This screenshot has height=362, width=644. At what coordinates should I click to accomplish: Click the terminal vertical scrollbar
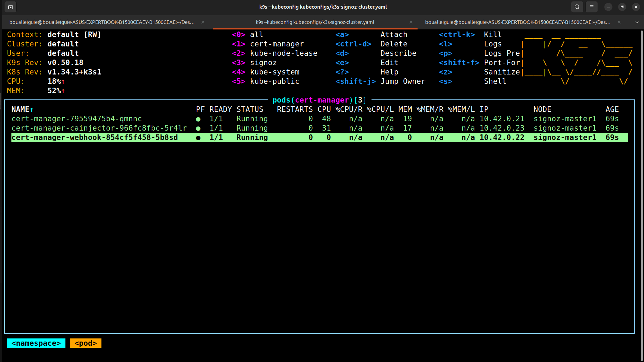642,196
